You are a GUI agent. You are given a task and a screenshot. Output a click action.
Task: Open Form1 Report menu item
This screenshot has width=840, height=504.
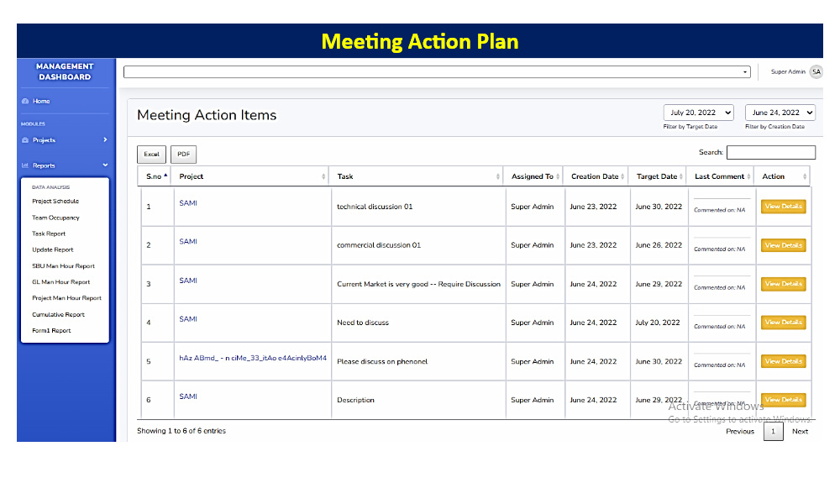click(x=51, y=330)
